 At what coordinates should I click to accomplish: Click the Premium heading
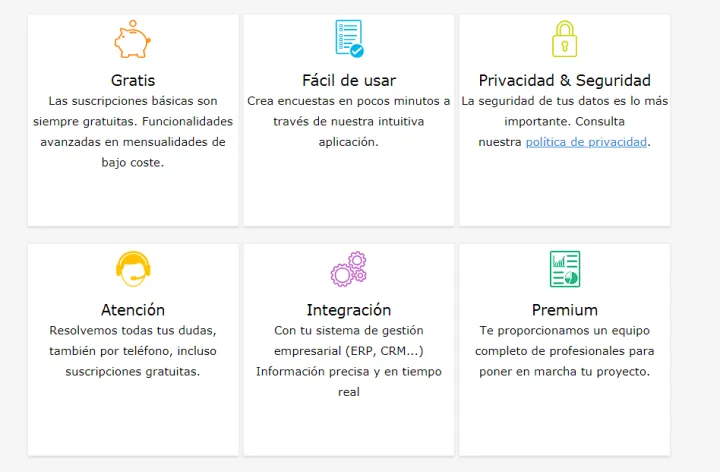(564, 310)
